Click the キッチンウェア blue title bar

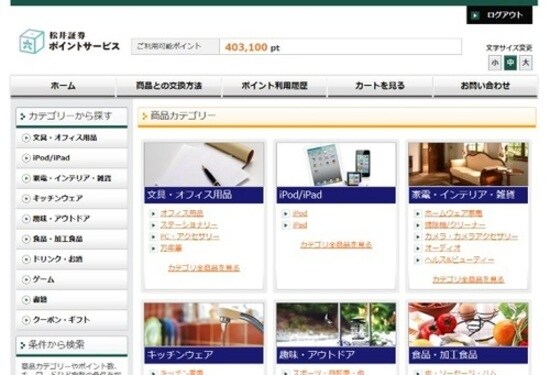coord(204,355)
